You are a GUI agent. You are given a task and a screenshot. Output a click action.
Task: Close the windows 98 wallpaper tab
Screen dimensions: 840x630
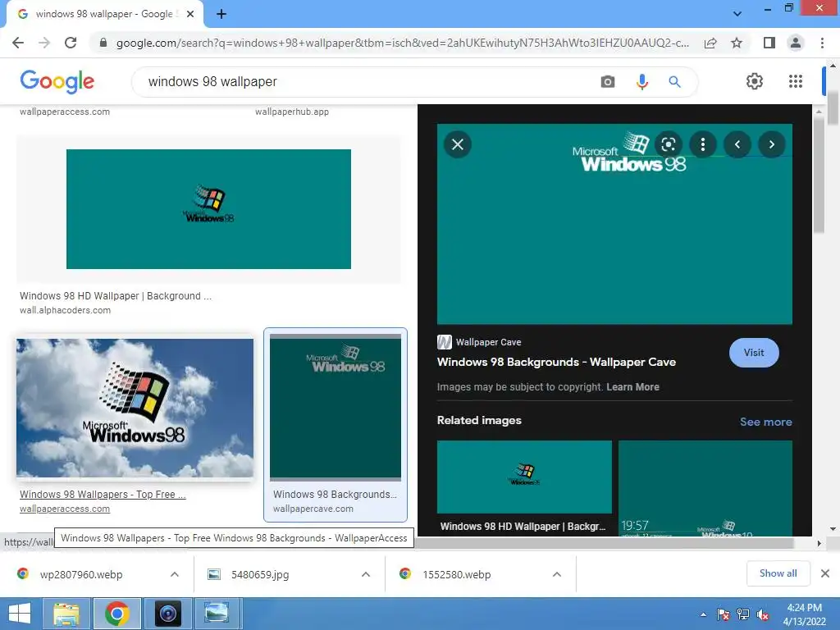coord(190,14)
